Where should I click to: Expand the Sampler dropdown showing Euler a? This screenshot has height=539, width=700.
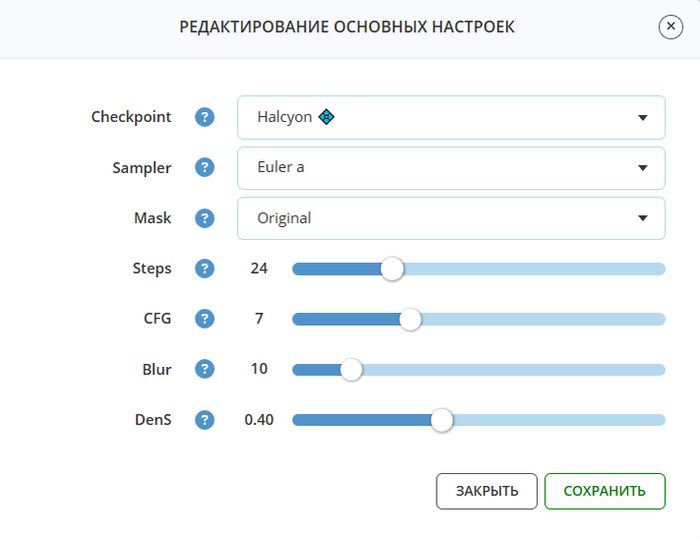click(450, 168)
